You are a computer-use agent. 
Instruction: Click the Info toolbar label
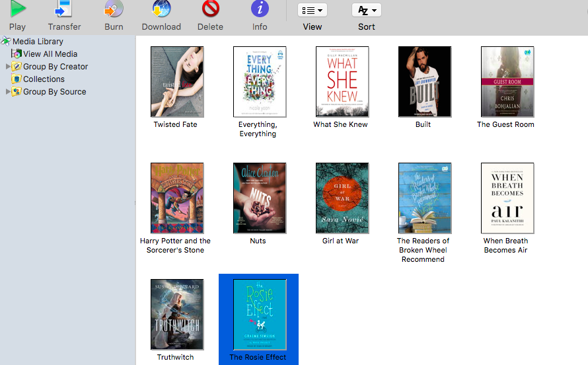[260, 27]
